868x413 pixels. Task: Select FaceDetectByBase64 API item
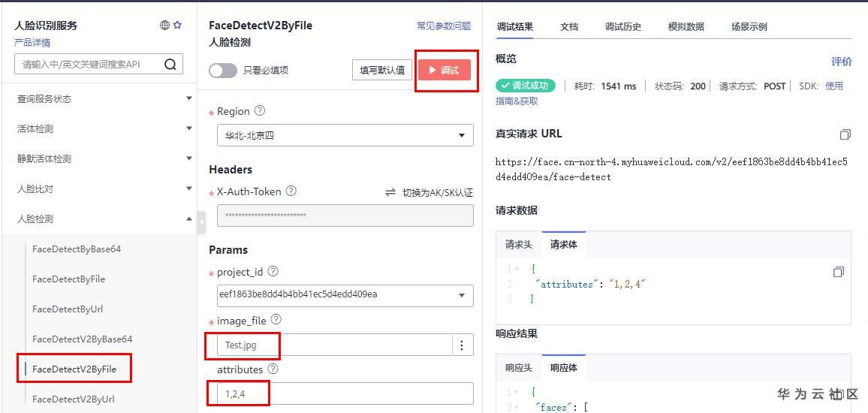(x=77, y=249)
